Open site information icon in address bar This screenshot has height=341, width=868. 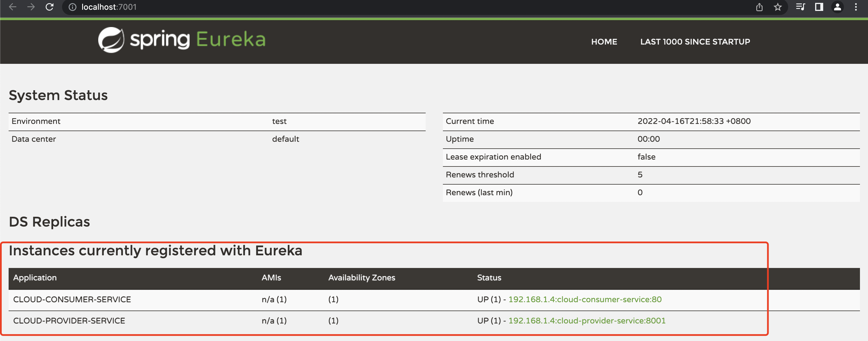click(72, 7)
